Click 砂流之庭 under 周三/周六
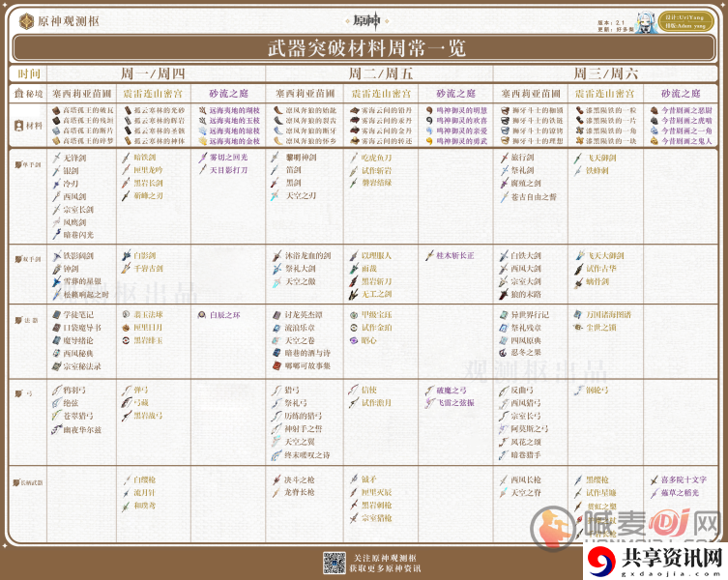Image resolution: width=728 pixels, height=580 pixels. pyautogui.click(x=681, y=94)
